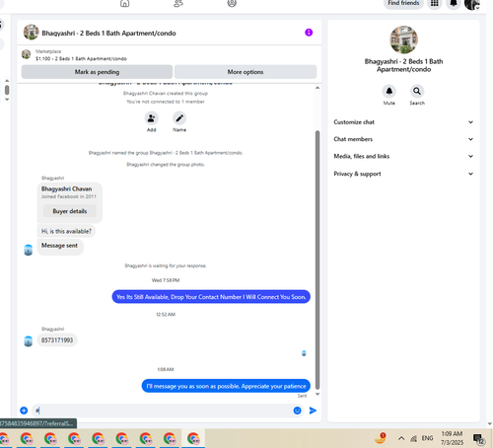Click the chat title in conversation header
Viewport: 493px width, 448px height.
coord(108,34)
